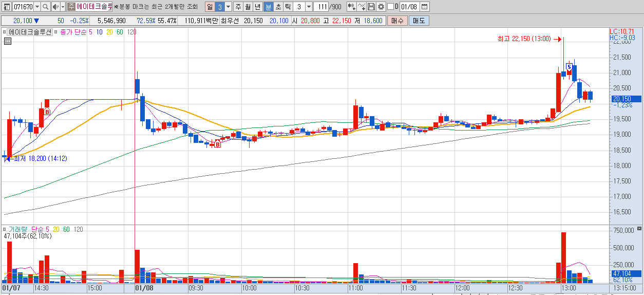Click the stock name 에이테크솔루 field
This screenshot has height=295, width=644.
(x=94, y=7)
